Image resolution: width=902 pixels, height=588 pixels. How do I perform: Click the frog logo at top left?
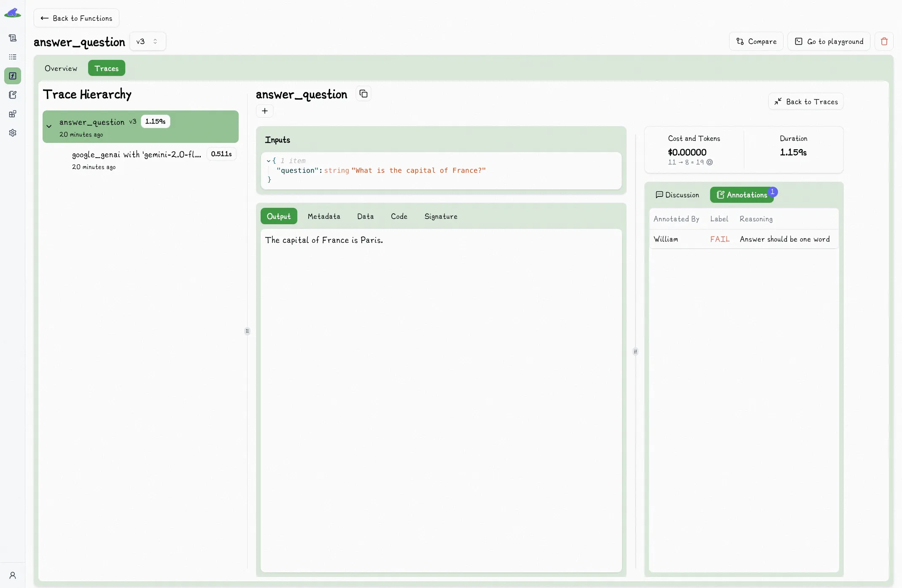click(x=13, y=12)
